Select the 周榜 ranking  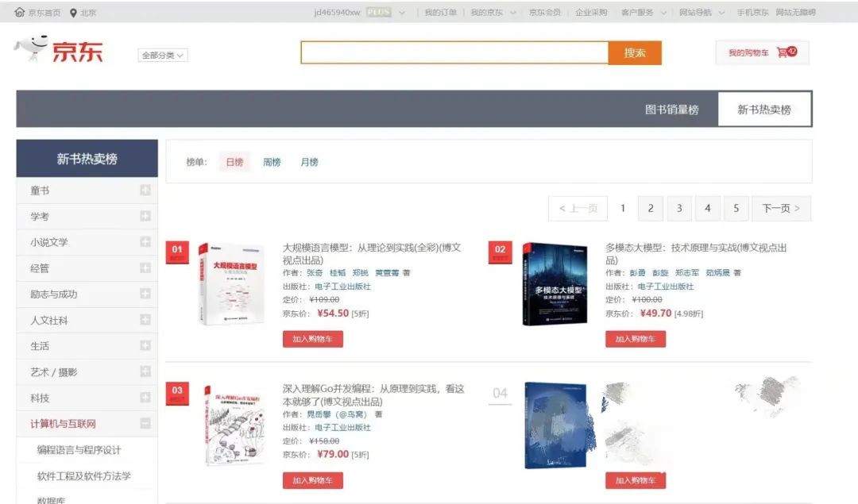tap(272, 162)
